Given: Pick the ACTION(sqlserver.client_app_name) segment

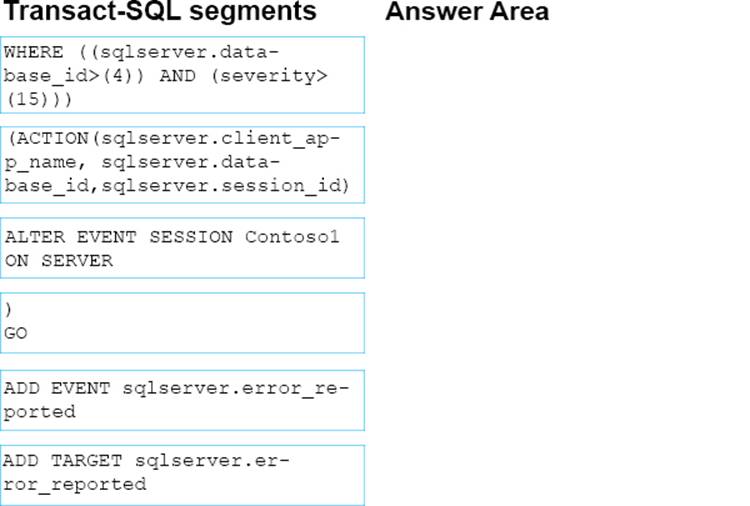Looking at the screenshot, I should click(x=182, y=165).
